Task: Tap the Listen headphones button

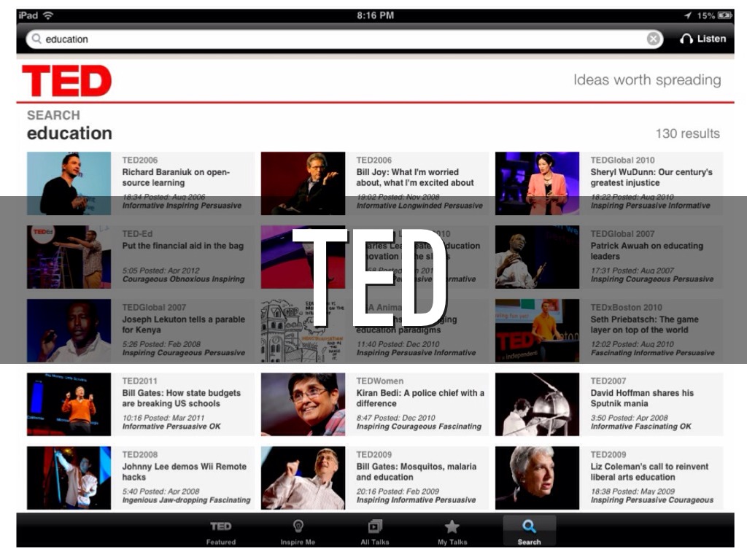Action: click(x=703, y=39)
